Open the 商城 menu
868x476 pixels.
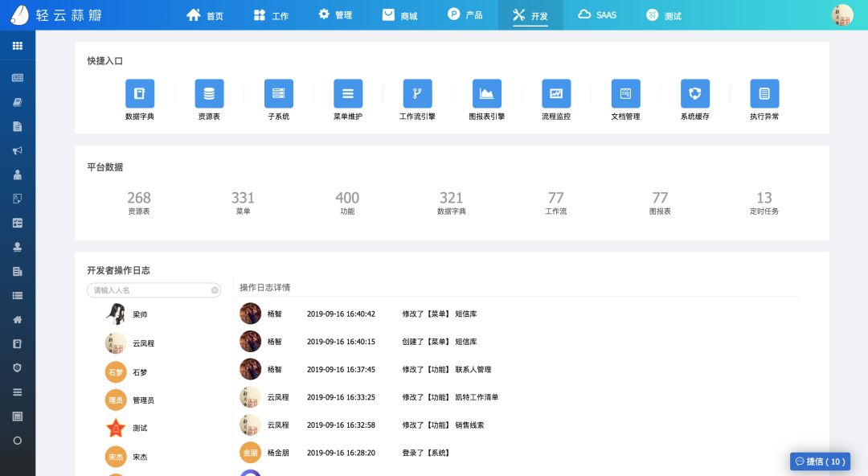coord(399,14)
